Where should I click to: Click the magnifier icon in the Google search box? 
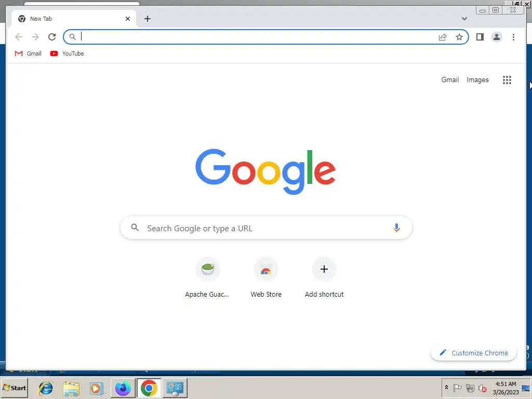pos(135,228)
